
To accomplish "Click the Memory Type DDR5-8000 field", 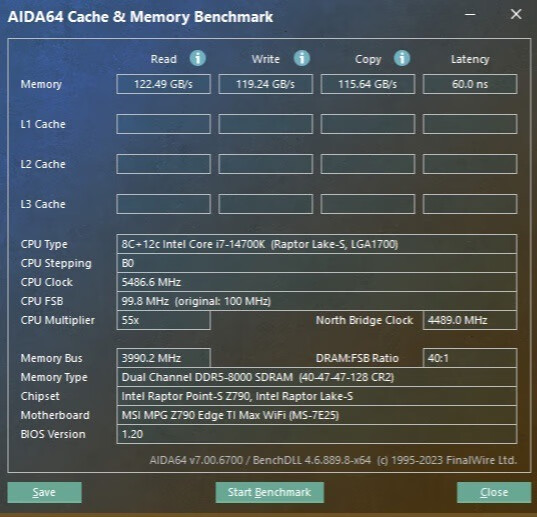I will pyautogui.click(x=316, y=377).
